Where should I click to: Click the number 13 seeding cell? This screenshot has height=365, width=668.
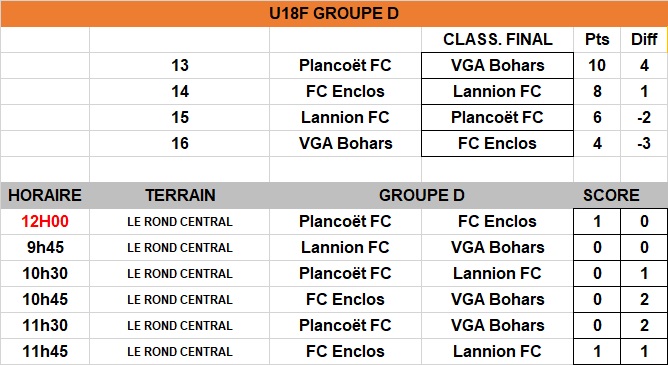click(179, 66)
